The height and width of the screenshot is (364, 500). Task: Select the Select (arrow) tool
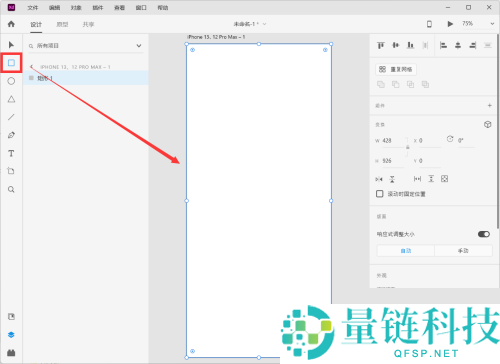pos(11,45)
